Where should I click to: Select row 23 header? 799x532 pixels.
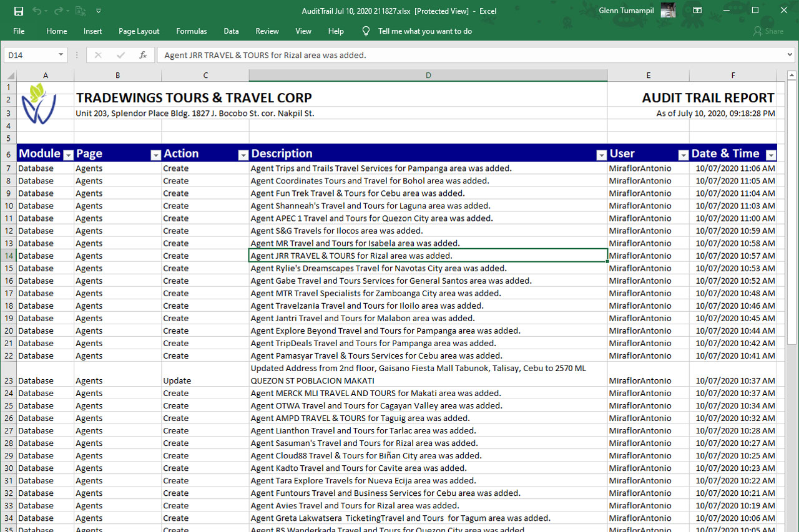point(9,374)
